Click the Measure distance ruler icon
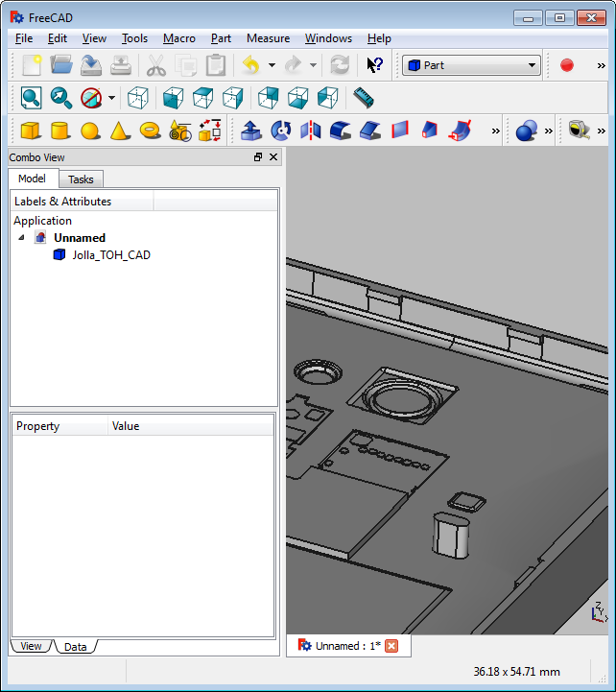The image size is (616, 692). point(363,98)
